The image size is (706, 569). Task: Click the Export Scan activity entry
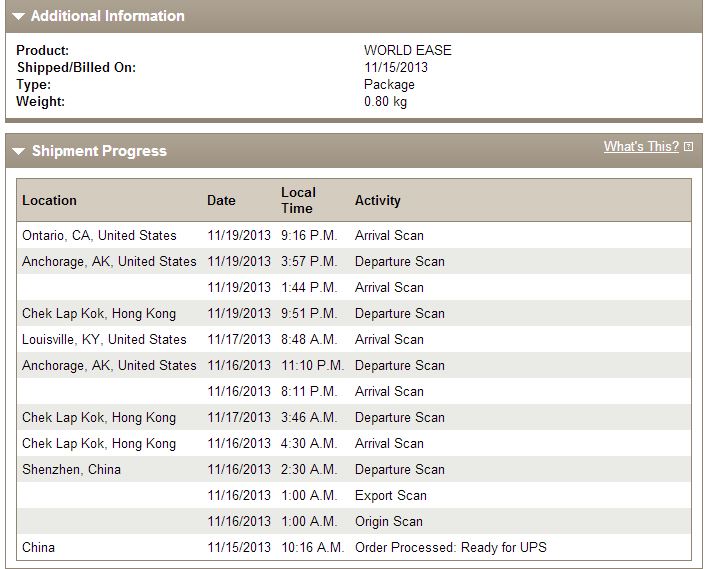(x=390, y=495)
